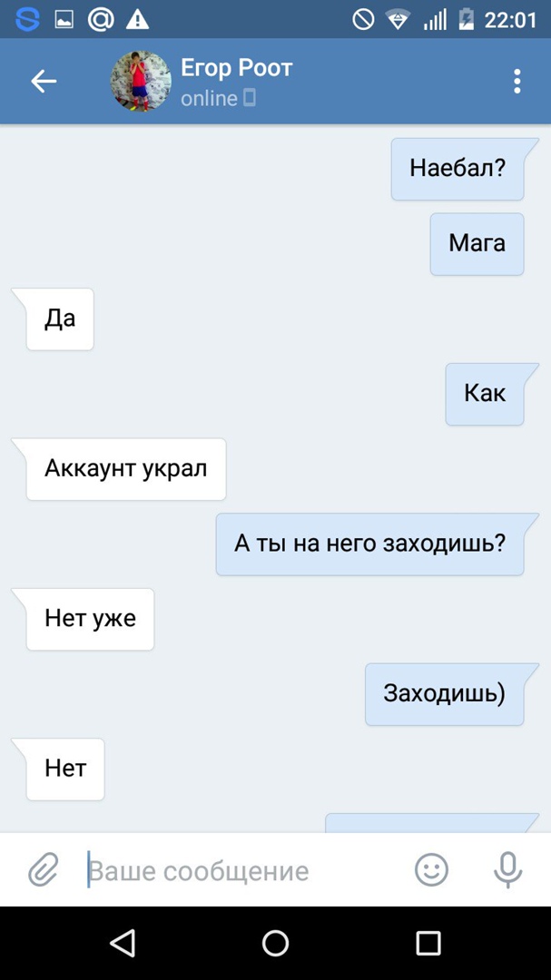
Task: Select the "Аккаунт украл" message bubble
Action: (x=125, y=469)
